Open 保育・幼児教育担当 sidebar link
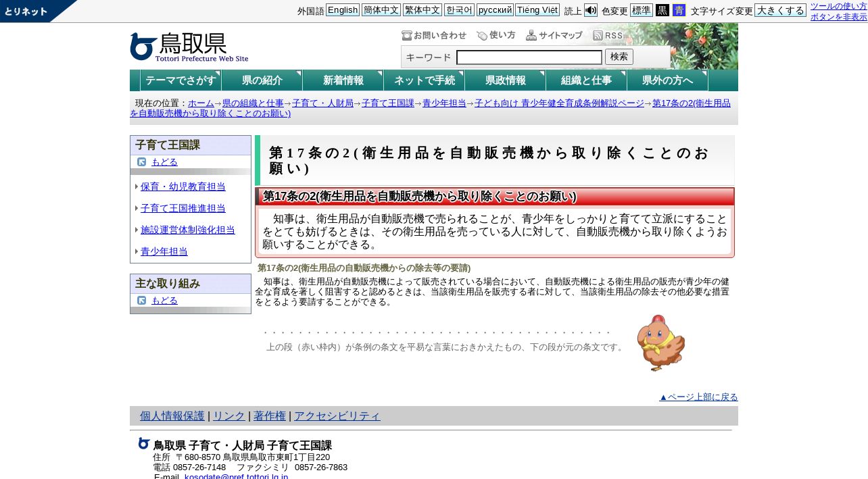The height and width of the screenshot is (479, 868). tap(183, 187)
